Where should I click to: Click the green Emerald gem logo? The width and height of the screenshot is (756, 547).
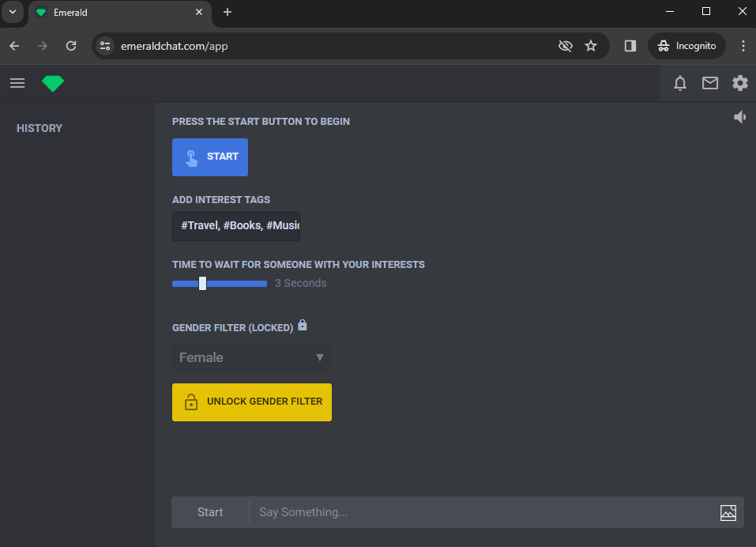click(x=53, y=83)
